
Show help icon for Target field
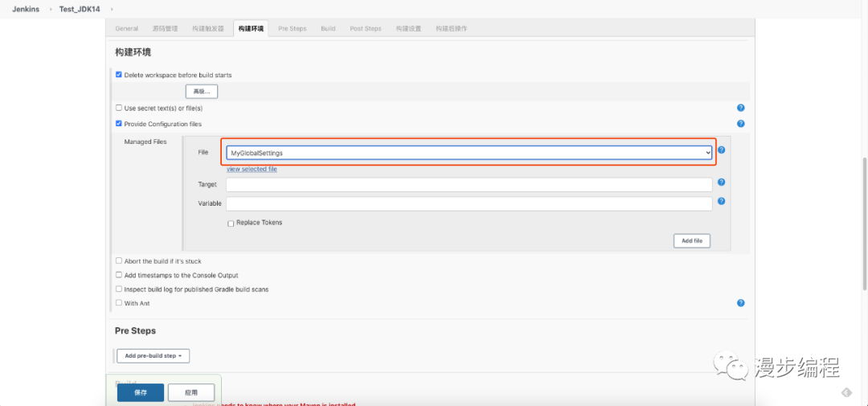pos(721,182)
